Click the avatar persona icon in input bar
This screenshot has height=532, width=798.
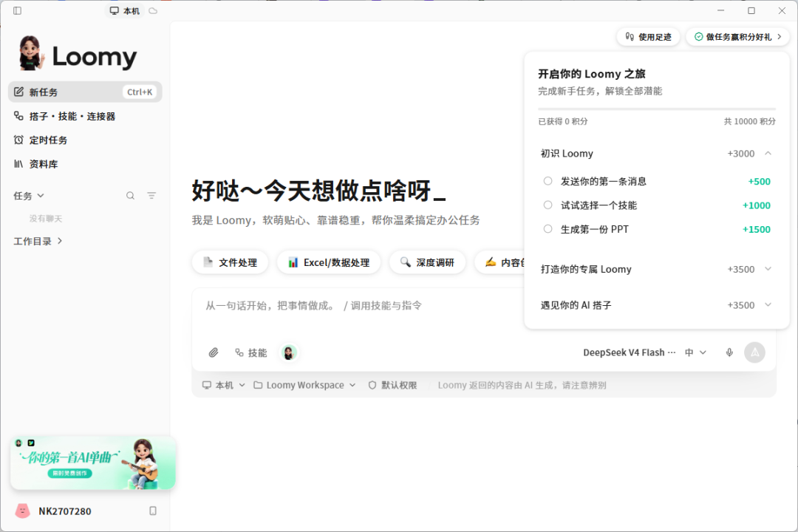289,352
